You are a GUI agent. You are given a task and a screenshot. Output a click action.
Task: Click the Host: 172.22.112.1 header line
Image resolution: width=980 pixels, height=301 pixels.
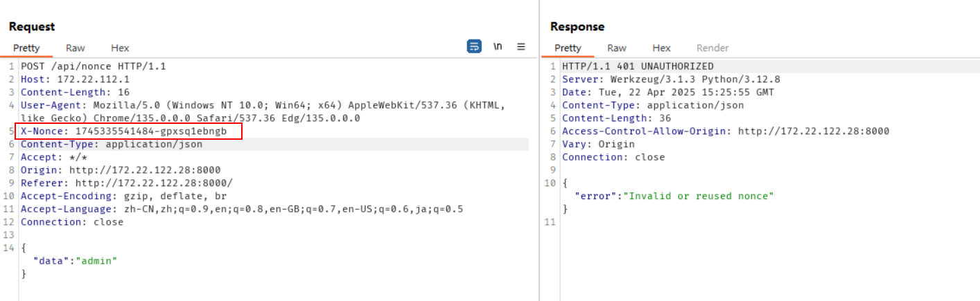75,80
